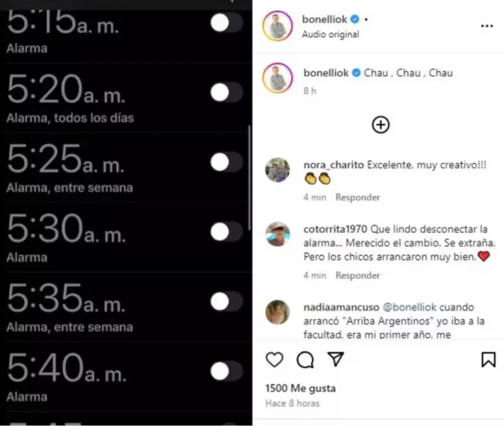Viewport: 504px width, 426px height.
Task: Toggle the 5:20 a. m. alarm switch
Action: click(x=226, y=92)
